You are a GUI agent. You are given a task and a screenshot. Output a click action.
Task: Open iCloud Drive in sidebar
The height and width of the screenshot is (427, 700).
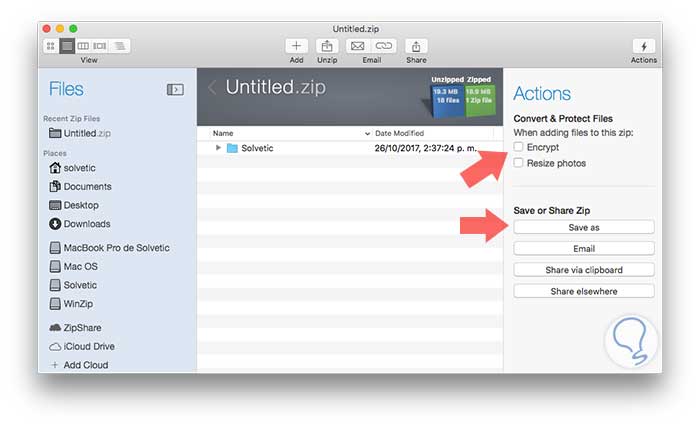82,347
